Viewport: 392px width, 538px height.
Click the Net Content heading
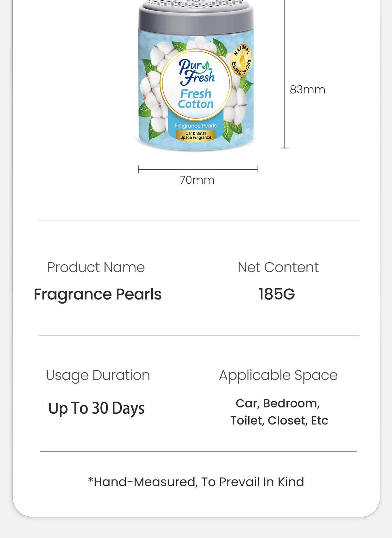(x=278, y=268)
